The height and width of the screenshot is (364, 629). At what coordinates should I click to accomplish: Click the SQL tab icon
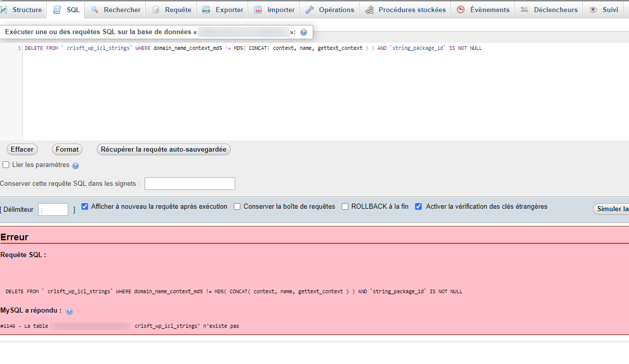tap(57, 10)
